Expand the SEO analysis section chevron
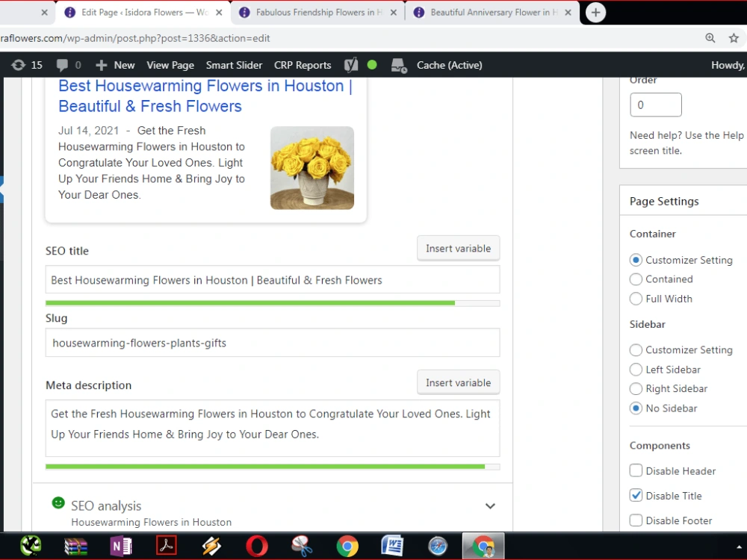Screen dimensions: 747x560 coord(490,506)
